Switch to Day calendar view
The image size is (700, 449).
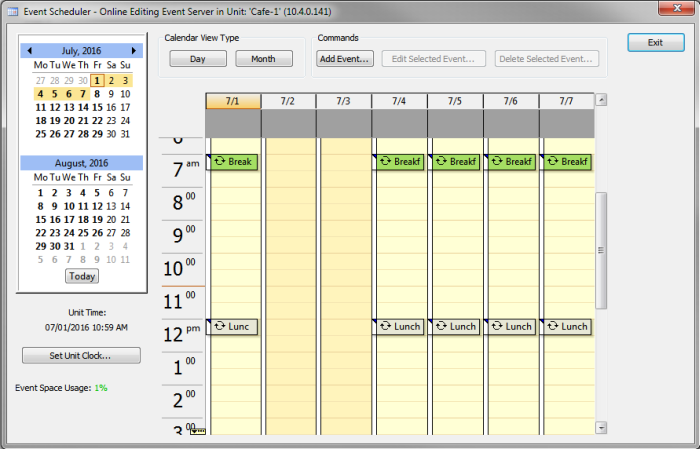click(x=198, y=59)
